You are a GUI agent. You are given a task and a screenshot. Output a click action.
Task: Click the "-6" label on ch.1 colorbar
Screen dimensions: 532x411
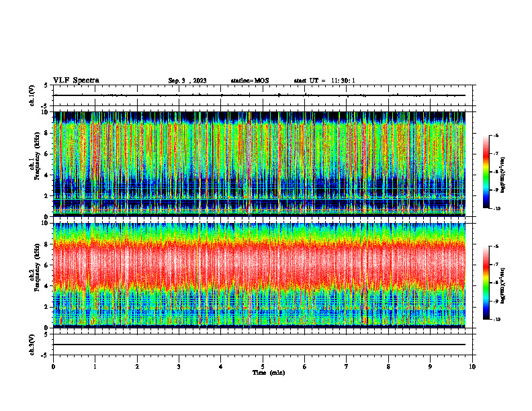pyautogui.click(x=496, y=135)
